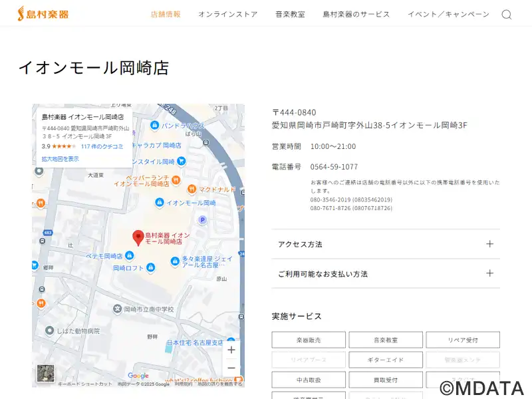Image resolution: width=532 pixels, height=399 pixels.
Task: Click the Pandora House shop marker
Action: [x=155, y=125]
